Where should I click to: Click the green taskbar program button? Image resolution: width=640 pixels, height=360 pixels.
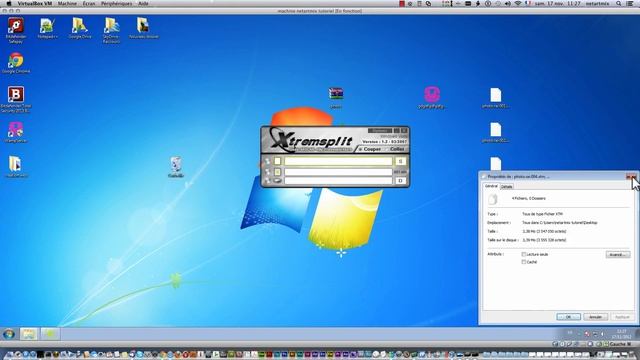[x=50, y=334]
